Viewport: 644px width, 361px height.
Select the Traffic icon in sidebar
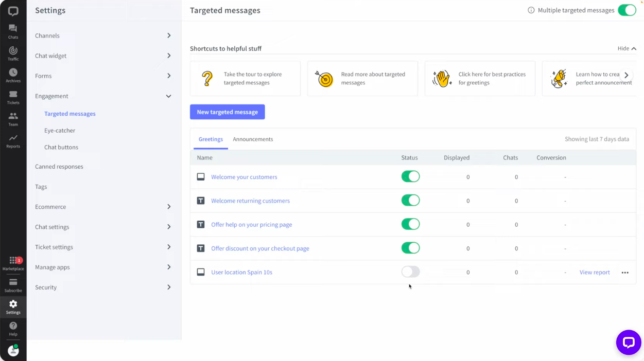[13, 53]
